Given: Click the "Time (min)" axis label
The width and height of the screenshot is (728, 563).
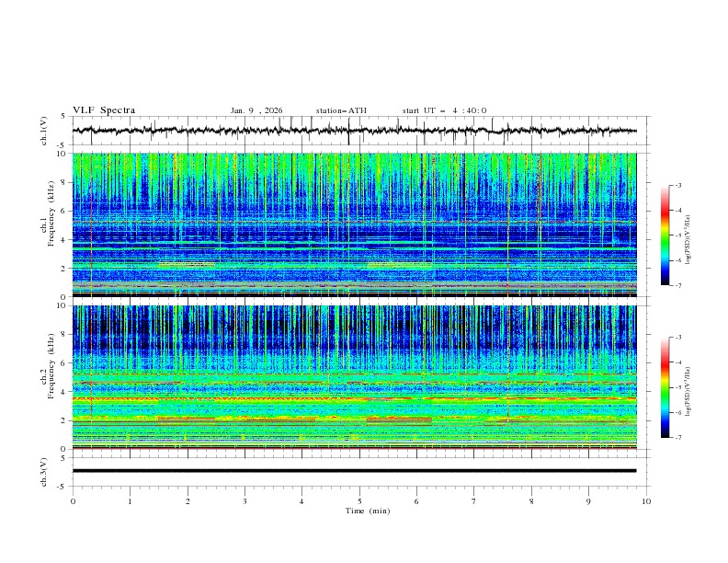Looking at the screenshot, I should coord(368,511).
